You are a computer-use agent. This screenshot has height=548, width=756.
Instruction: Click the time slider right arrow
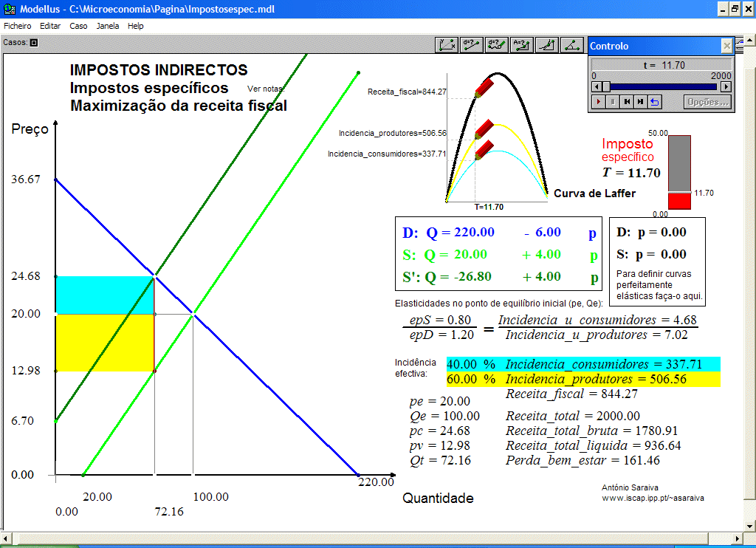point(726,86)
